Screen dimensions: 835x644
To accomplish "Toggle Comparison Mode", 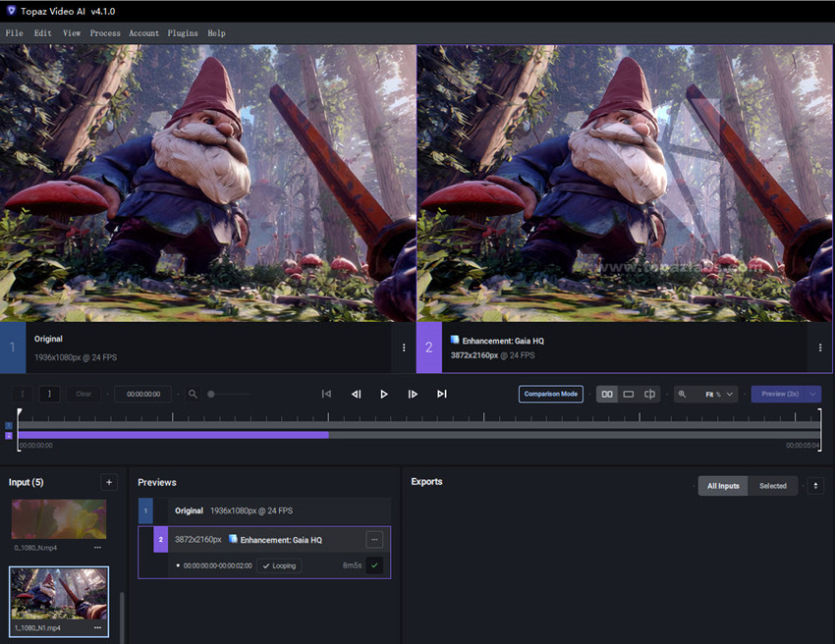I will 551,394.
